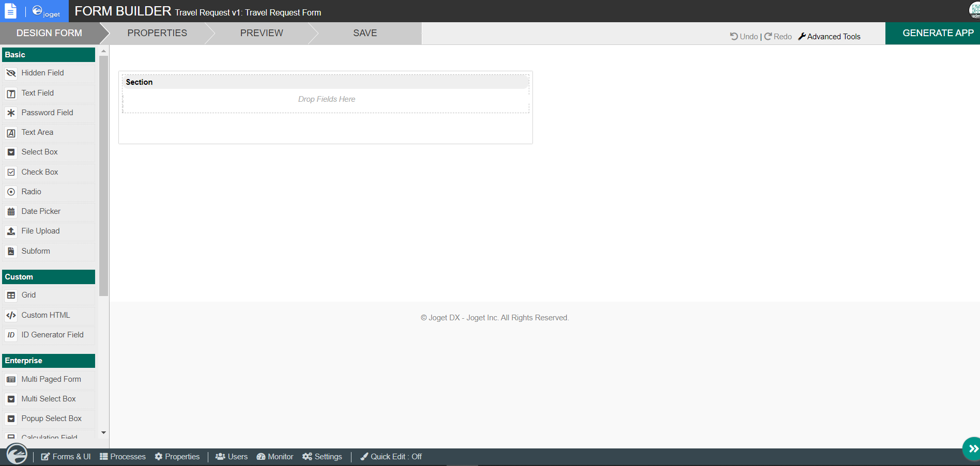Pick the Custom HTML code icon
This screenshot has height=466, width=980.
(11, 315)
